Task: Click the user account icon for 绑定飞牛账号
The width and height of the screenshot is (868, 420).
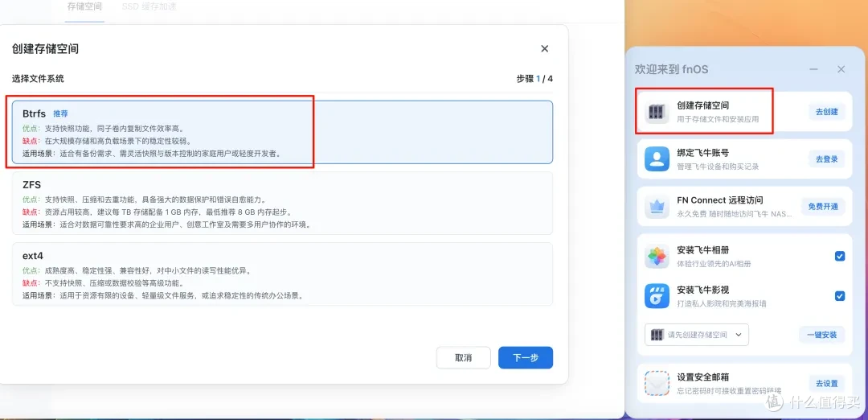Action: pyautogui.click(x=657, y=159)
